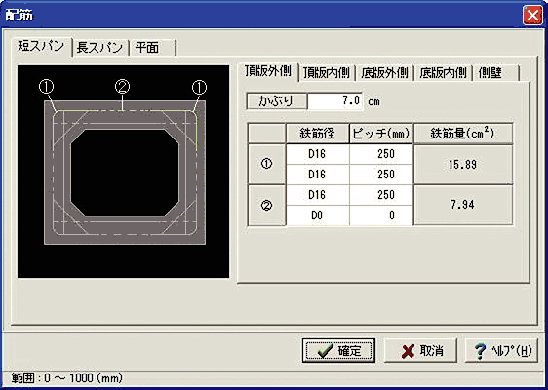Click the 鉄筋径 column header
Image resolution: width=548 pixels, height=390 pixels.
coord(317,133)
